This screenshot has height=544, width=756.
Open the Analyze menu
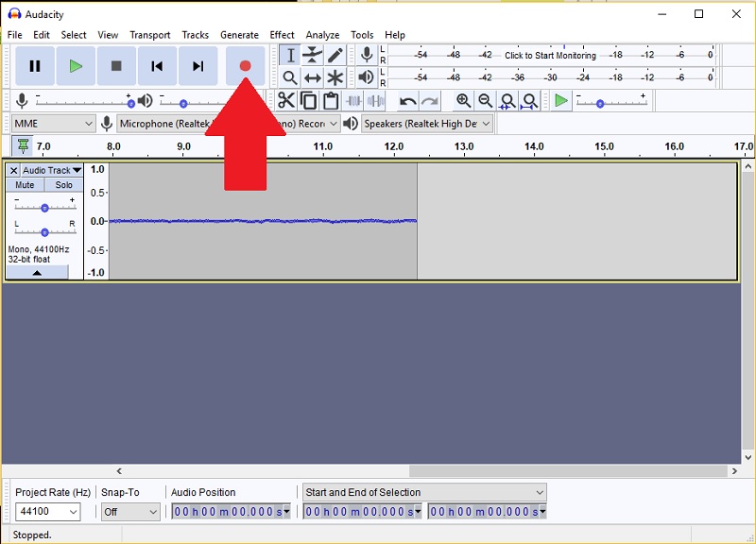click(322, 35)
